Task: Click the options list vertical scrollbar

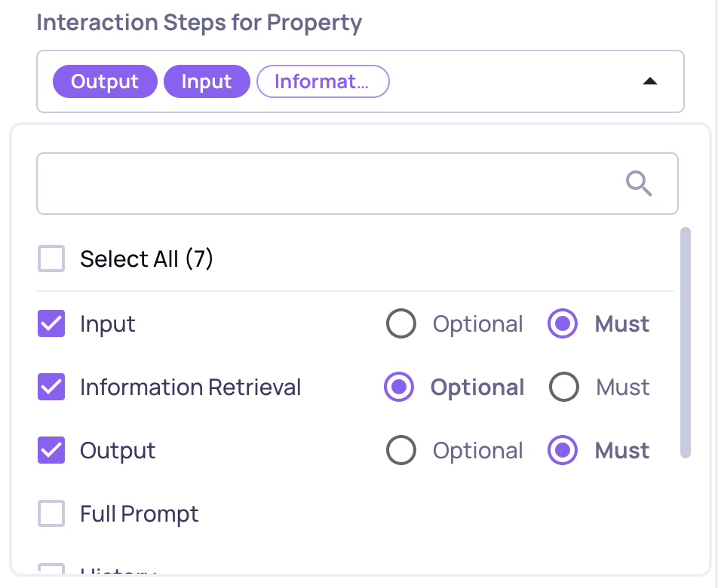Action: coord(685,343)
